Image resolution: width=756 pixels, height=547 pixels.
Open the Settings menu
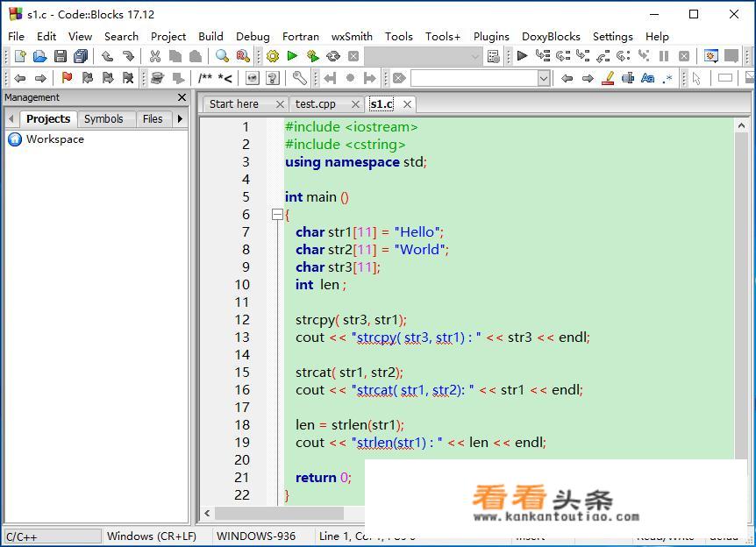point(612,37)
